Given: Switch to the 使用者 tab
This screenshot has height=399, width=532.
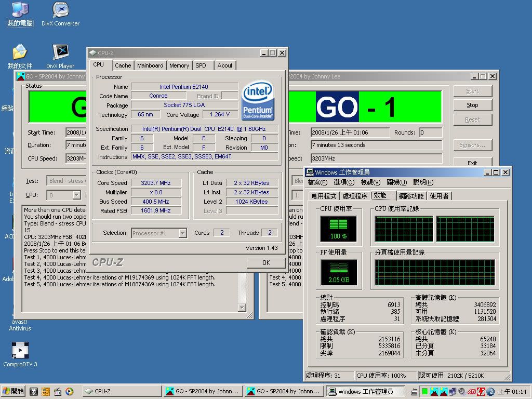Looking at the screenshot, I should click(439, 196).
